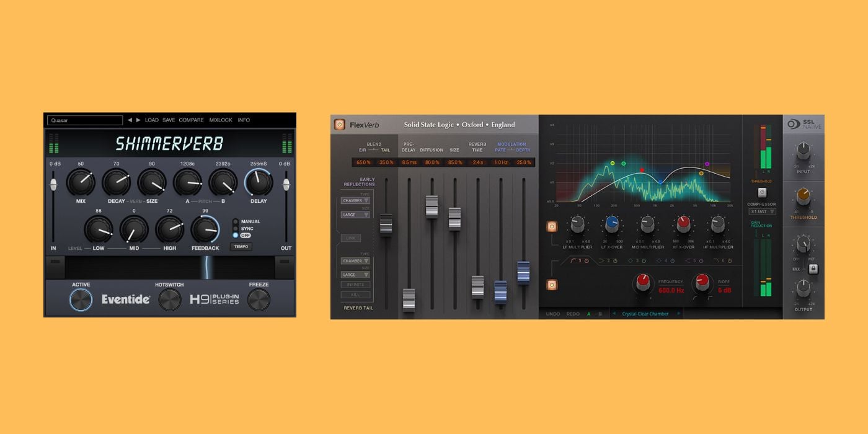The image size is (868, 434).
Task: Toggle the compressor power button
Action: click(762, 192)
